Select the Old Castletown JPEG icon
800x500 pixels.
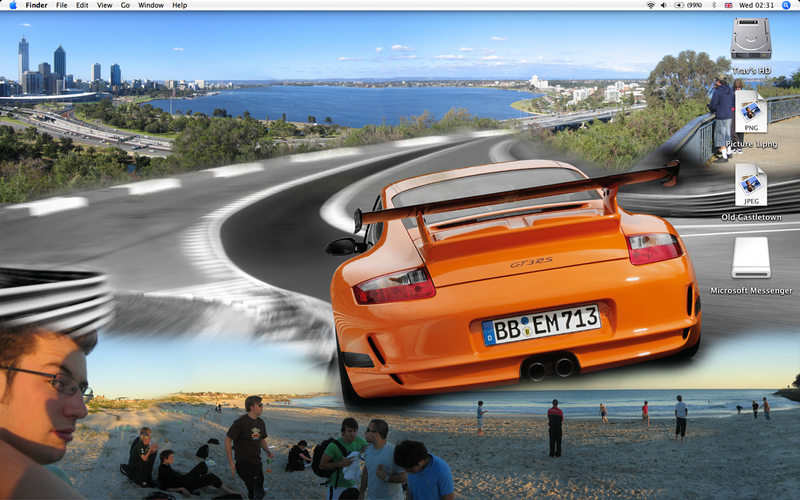751,185
